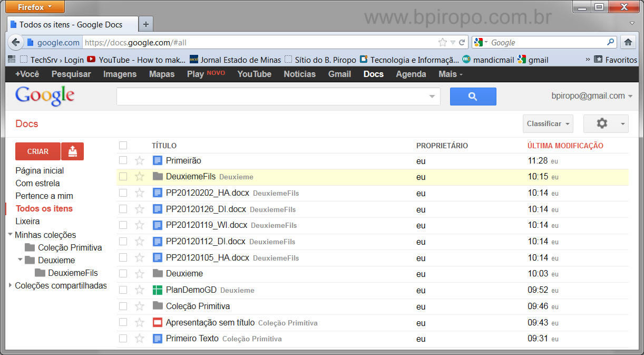The width and height of the screenshot is (644, 355).
Task: Open the gmail bookmark
Action: coord(533,60)
